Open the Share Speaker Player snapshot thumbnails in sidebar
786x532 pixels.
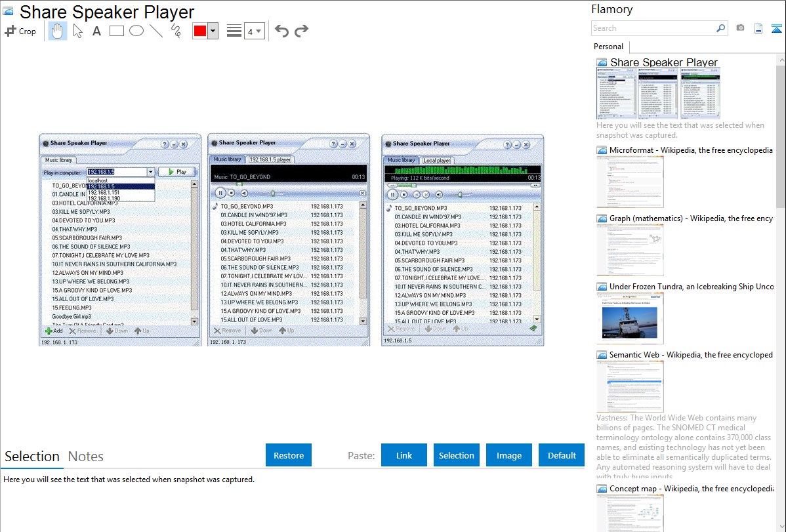(658, 93)
